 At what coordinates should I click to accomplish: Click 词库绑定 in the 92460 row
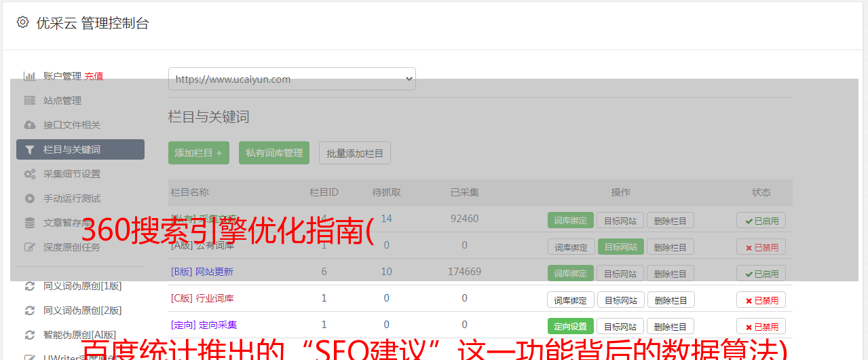tap(571, 220)
